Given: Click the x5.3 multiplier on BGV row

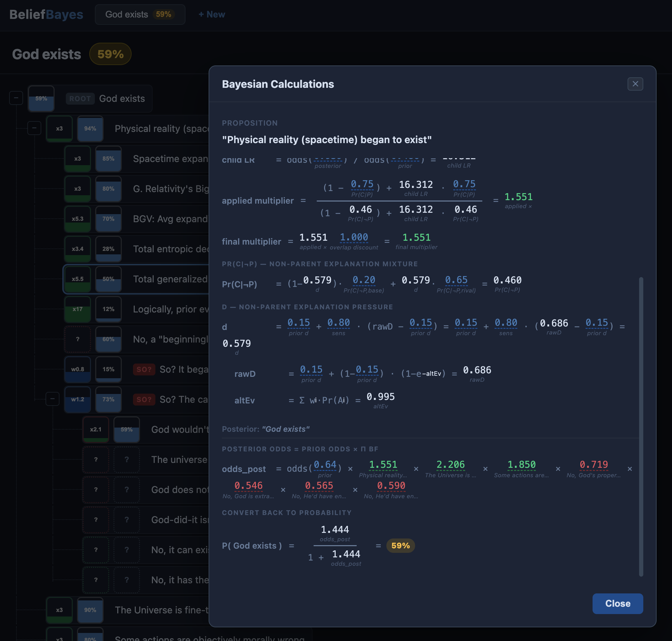Looking at the screenshot, I should pyautogui.click(x=78, y=219).
